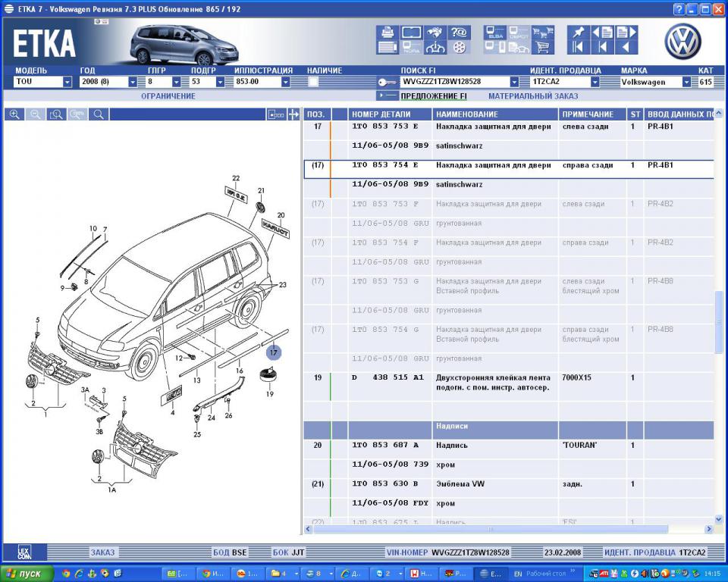The width and height of the screenshot is (728, 582).
Task: Open the ELSA icon
Action: click(495, 33)
